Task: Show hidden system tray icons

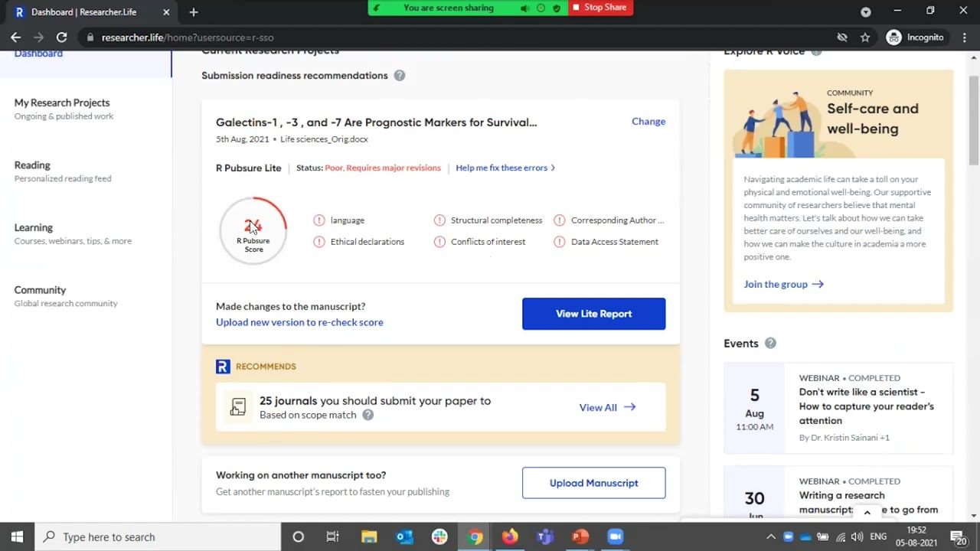Action: pyautogui.click(x=771, y=537)
